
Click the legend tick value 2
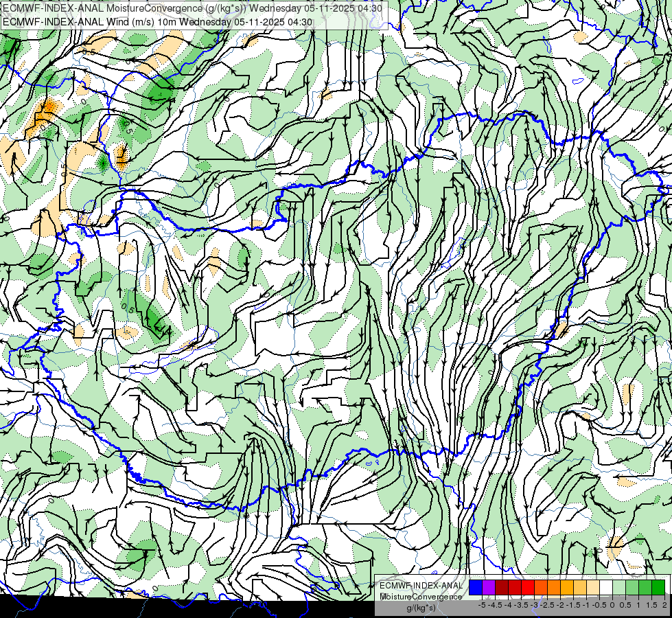click(664, 605)
